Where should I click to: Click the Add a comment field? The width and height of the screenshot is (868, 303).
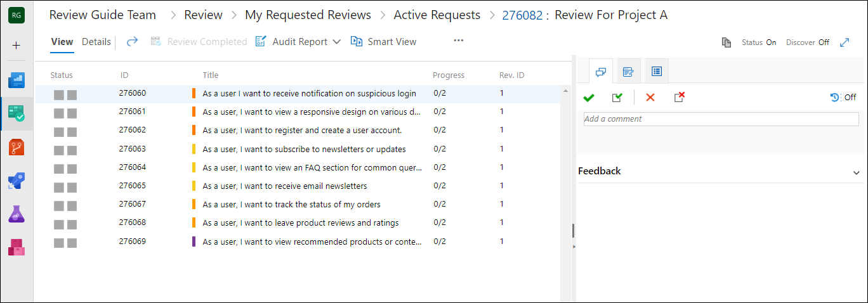point(711,119)
